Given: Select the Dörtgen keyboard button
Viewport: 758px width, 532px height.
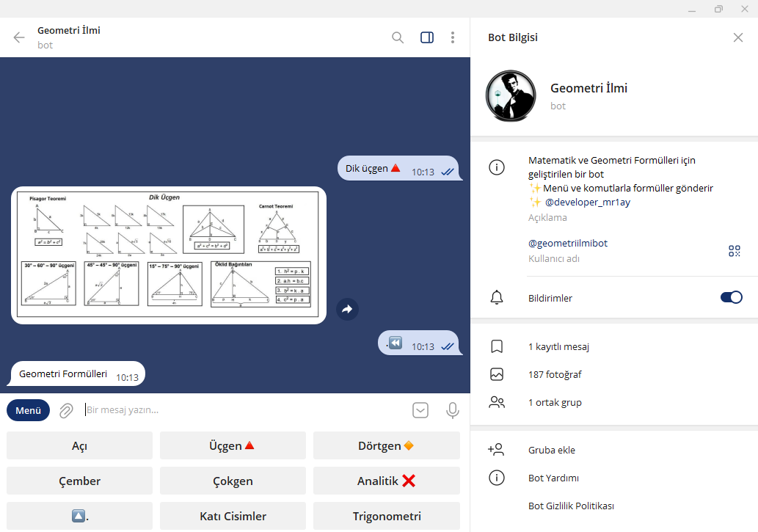Looking at the screenshot, I should [386, 445].
